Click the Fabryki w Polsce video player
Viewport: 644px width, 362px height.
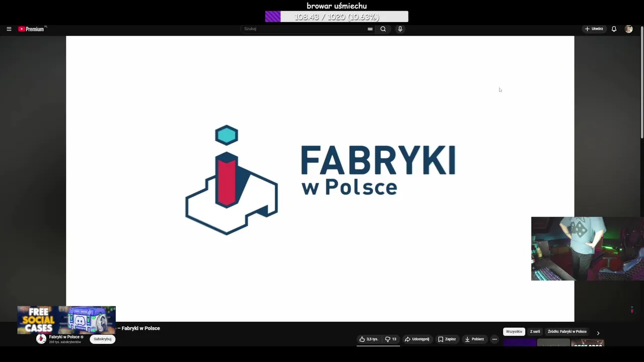320,178
